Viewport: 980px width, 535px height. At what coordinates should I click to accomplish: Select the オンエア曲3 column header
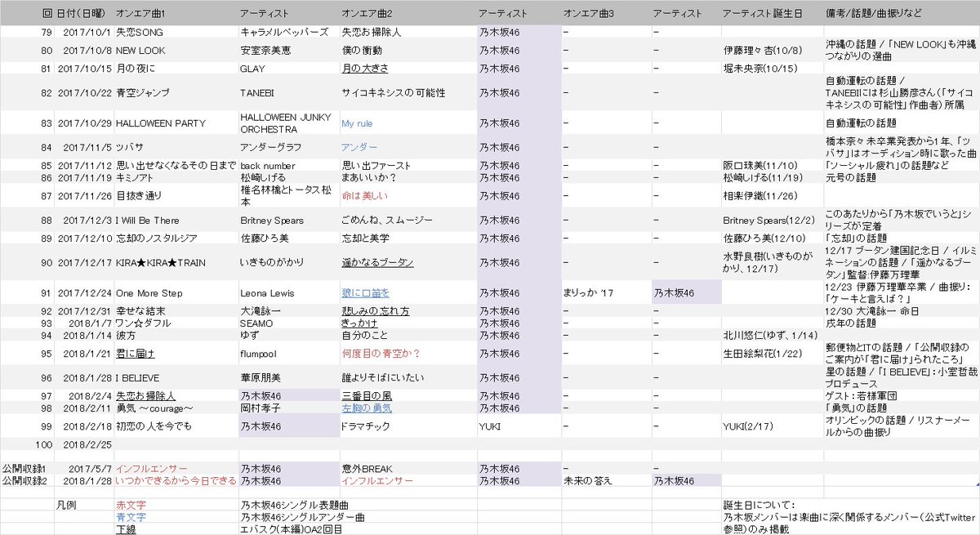589,15
